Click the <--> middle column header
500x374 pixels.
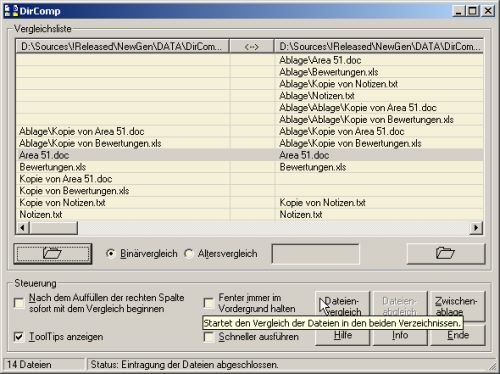[252, 46]
